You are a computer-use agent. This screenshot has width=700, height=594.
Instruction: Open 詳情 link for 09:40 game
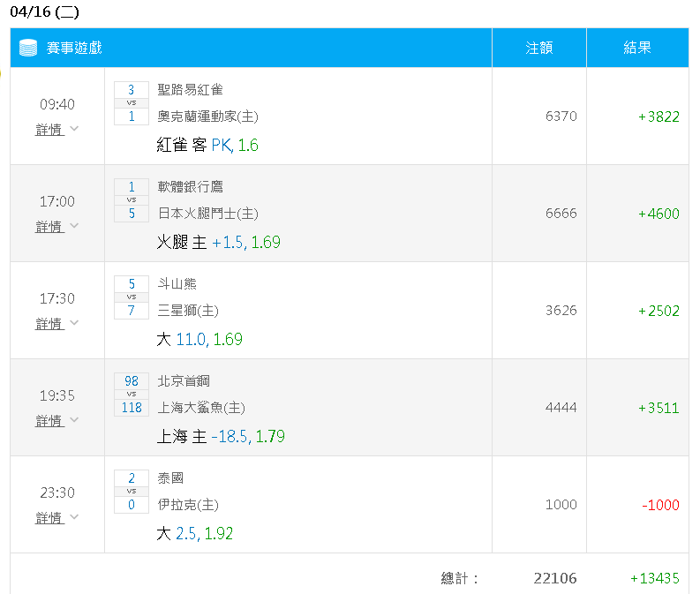[49, 130]
